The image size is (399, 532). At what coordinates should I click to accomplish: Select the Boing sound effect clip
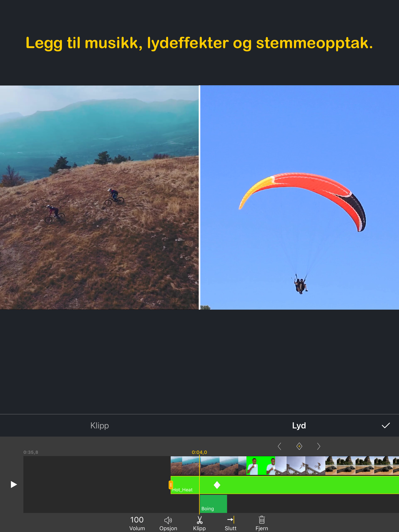214,504
